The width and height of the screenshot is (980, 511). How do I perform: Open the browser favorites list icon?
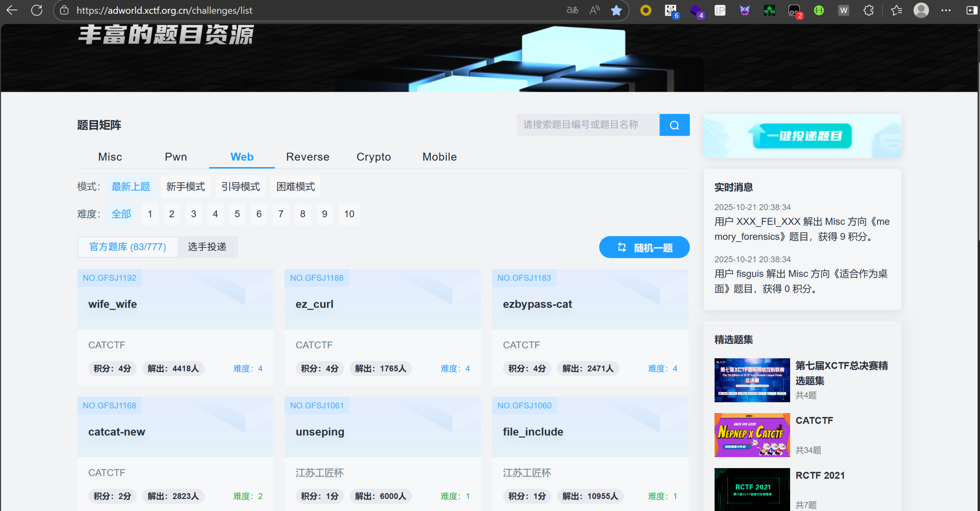click(x=896, y=10)
